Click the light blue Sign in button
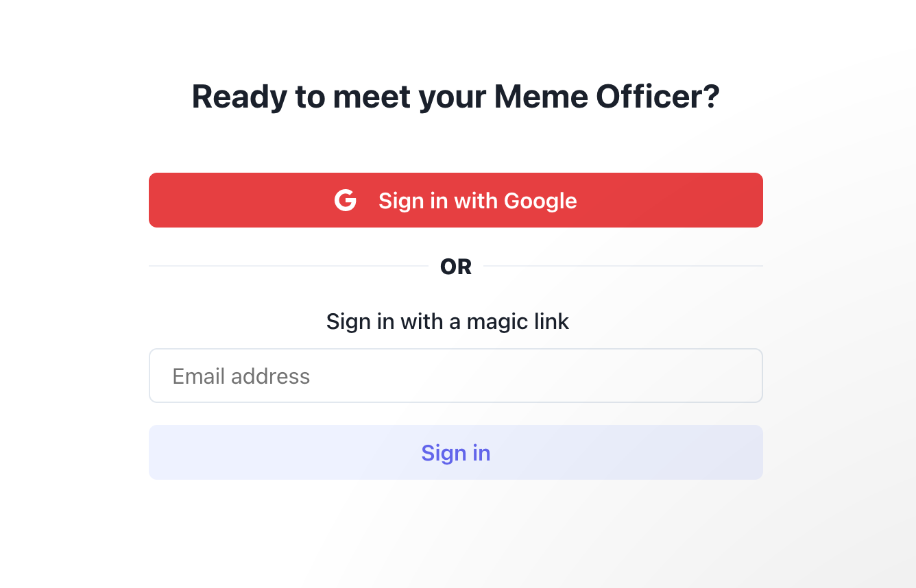The height and width of the screenshot is (588, 916). pos(455,452)
